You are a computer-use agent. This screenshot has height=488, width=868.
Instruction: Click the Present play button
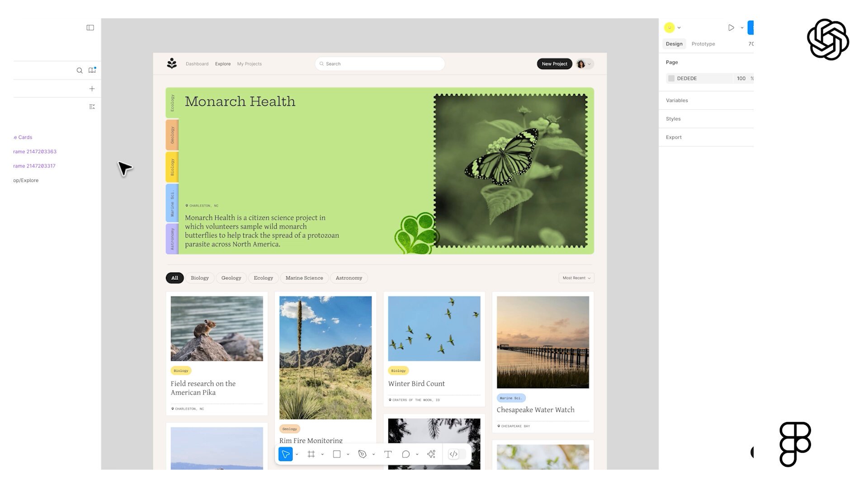pyautogui.click(x=731, y=28)
